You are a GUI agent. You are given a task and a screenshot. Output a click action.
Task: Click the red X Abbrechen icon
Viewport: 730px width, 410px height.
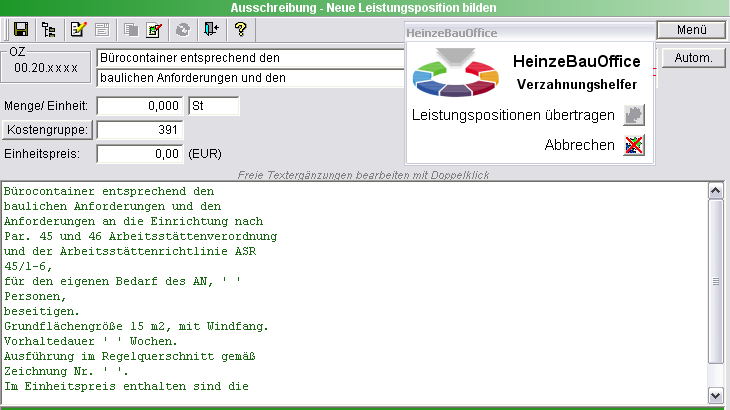(634, 145)
